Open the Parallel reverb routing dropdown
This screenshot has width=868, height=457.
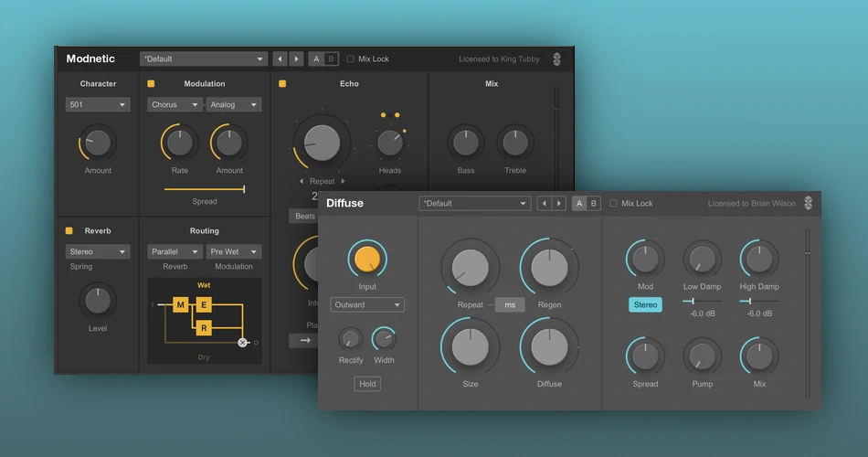[x=175, y=251]
